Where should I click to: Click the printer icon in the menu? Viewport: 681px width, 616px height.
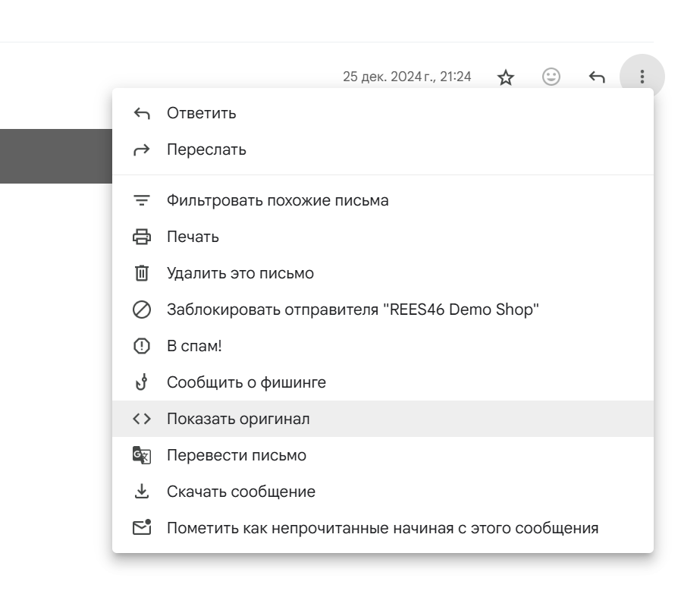click(142, 237)
